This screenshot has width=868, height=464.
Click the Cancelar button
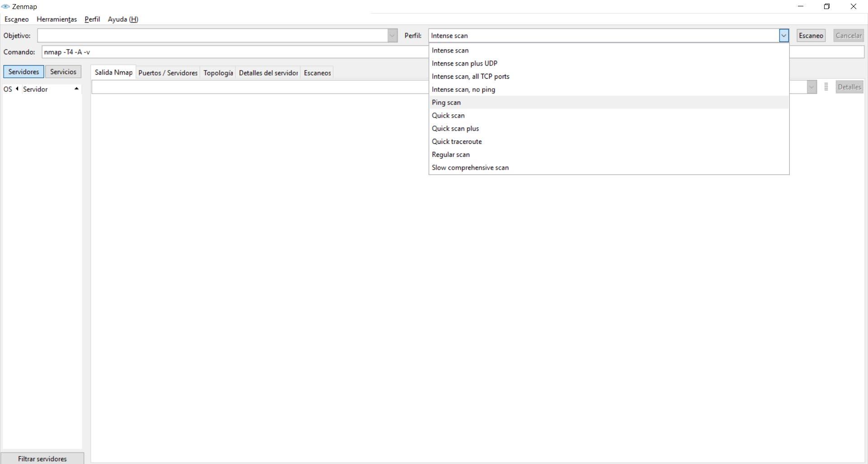(x=849, y=36)
